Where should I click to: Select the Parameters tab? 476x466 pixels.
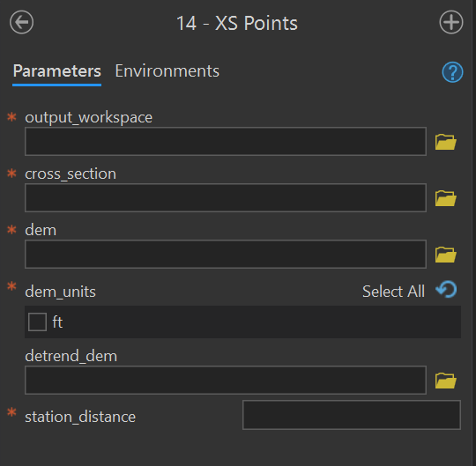pos(56,71)
